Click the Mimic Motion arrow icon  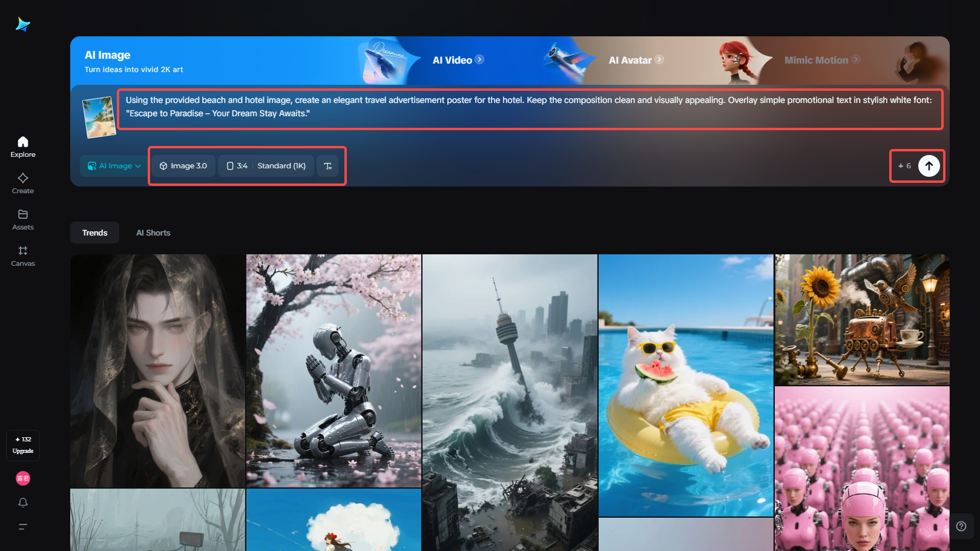point(855,59)
